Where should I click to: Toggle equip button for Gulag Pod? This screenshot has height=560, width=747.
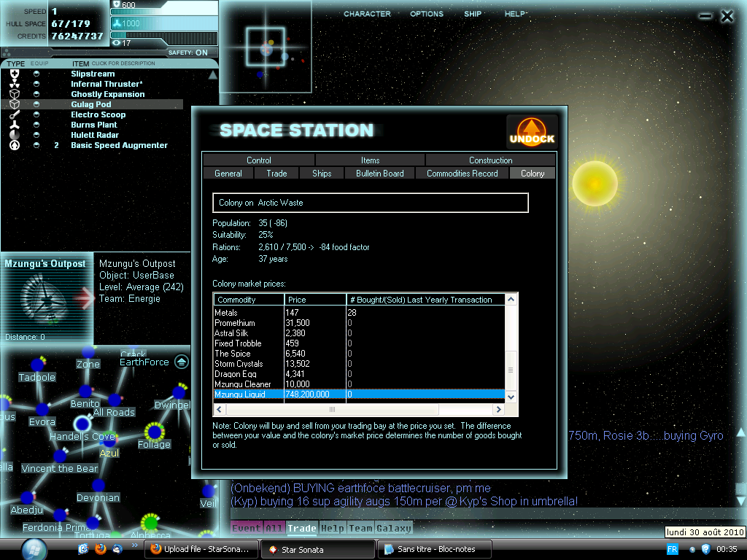[x=36, y=104]
